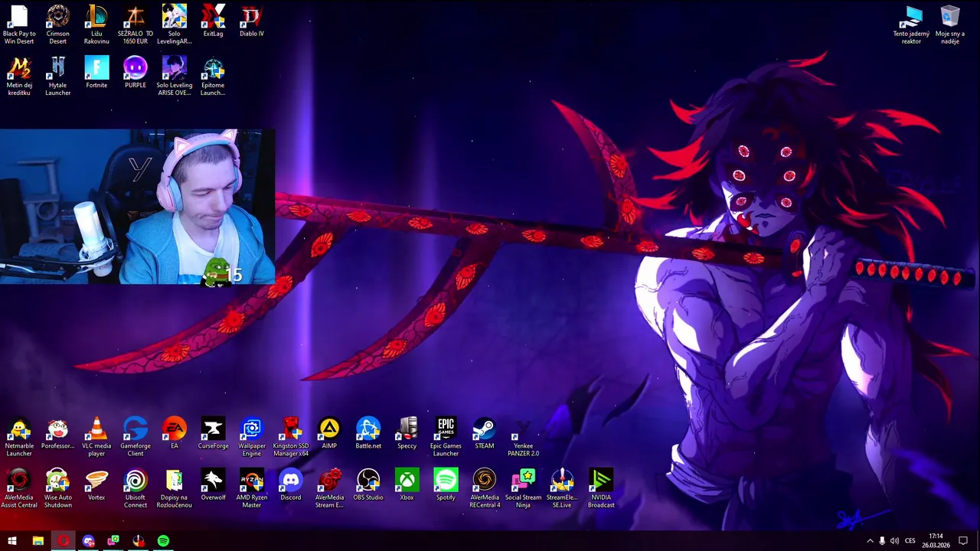The width and height of the screenshot is (980, 551).
Task: Click the Kingston SSD Manager x64 icon
Action: (291, 437)
